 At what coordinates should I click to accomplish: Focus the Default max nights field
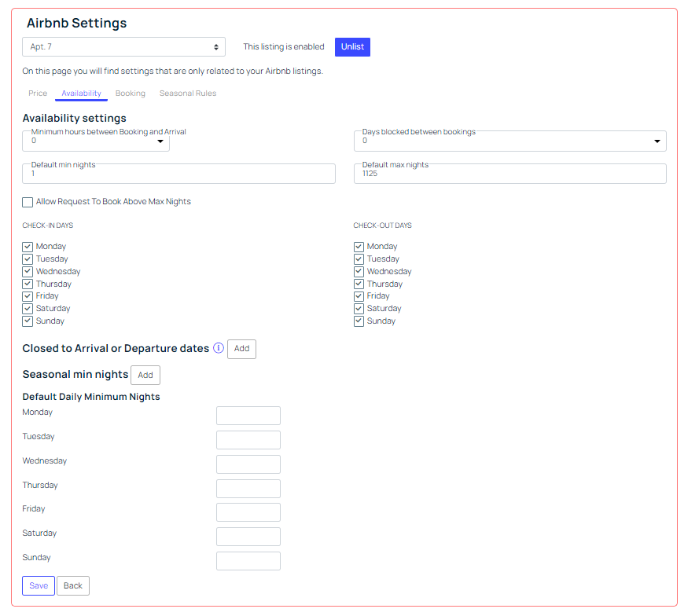pos(510,174)
